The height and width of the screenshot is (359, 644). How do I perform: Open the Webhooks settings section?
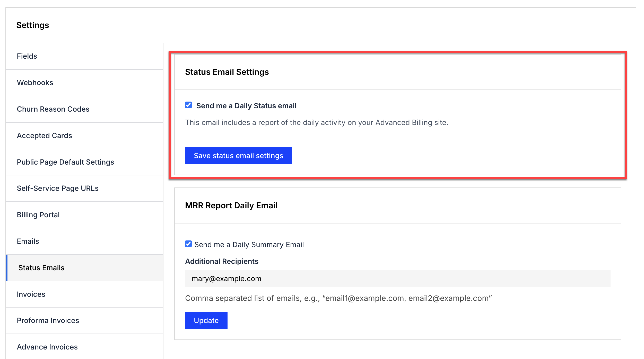coord(84,83)
